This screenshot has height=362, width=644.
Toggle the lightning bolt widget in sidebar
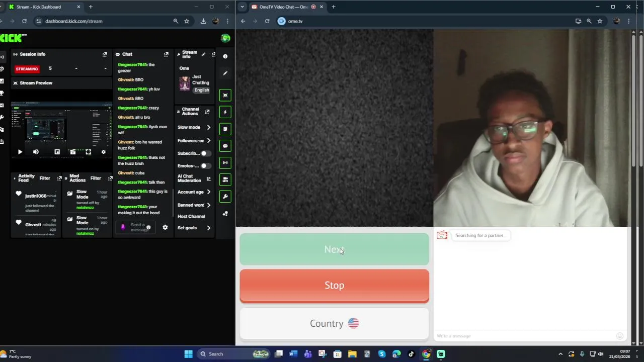[x=225, y=112]
